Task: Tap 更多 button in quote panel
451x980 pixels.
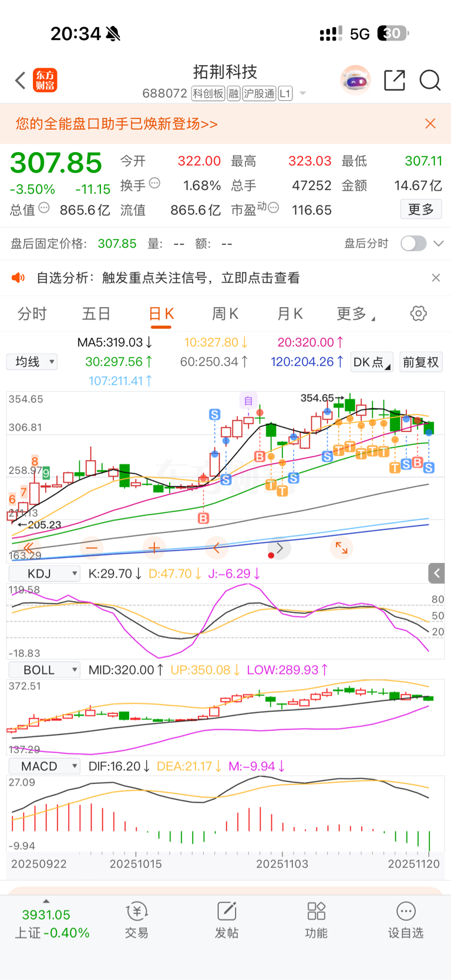Action: point(421,209)
